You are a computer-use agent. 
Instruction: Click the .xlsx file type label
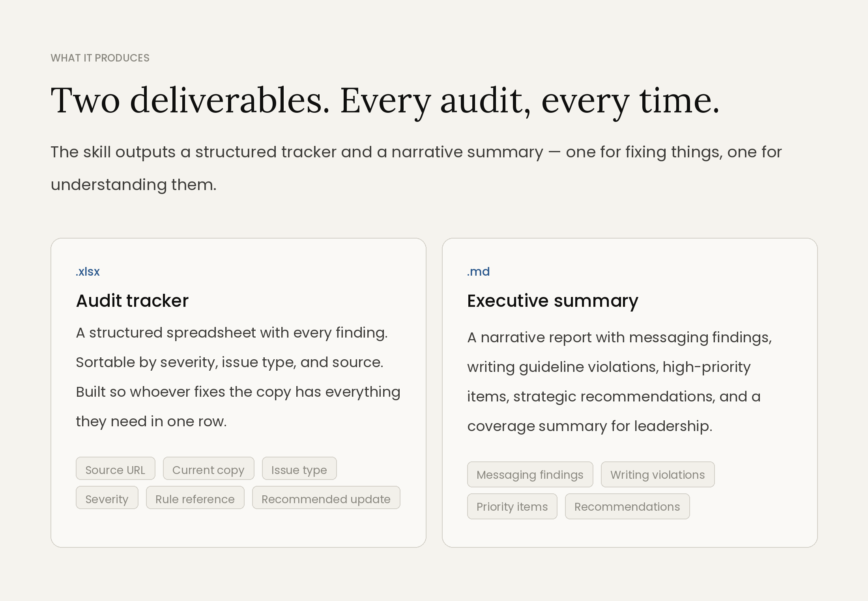coord(88,272)
